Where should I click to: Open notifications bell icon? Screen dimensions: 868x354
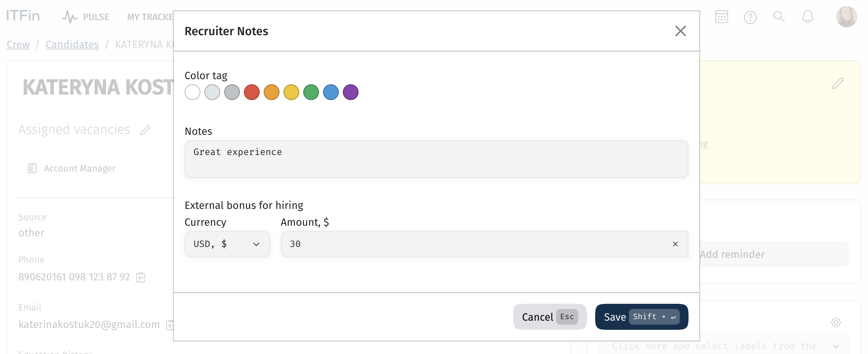click(808, 17)
